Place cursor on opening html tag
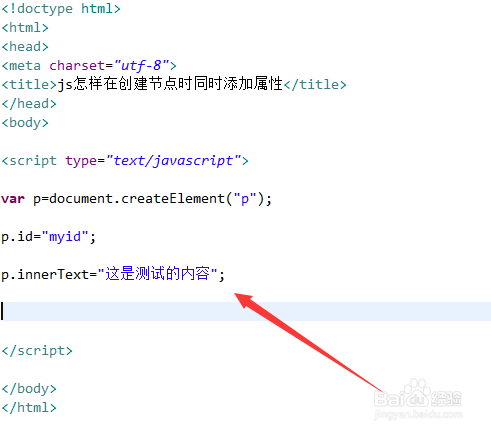This screenshot has height=432, width=491. coord(25,28)
